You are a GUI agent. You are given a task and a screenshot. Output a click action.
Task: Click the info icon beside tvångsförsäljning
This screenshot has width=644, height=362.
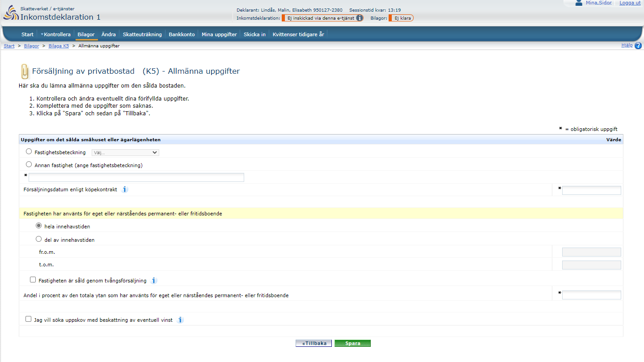click(153, 280)
